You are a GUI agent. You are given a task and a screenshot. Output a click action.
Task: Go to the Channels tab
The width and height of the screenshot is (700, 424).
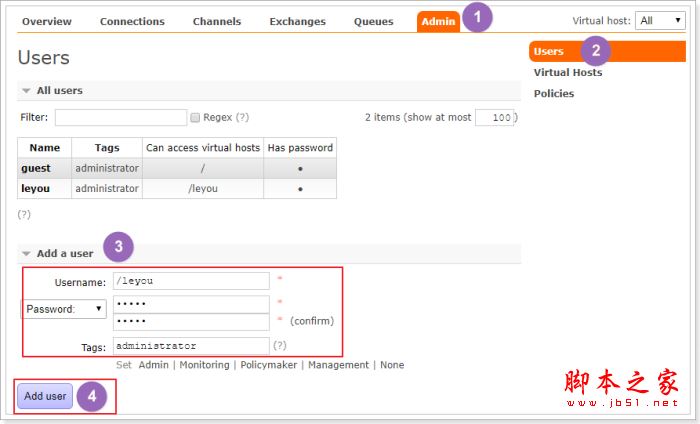pos(216,21)
